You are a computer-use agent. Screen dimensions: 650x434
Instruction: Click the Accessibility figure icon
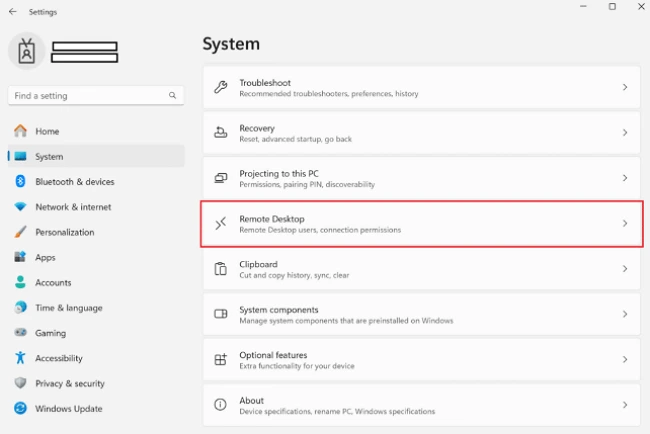click(x=20, y=358)
